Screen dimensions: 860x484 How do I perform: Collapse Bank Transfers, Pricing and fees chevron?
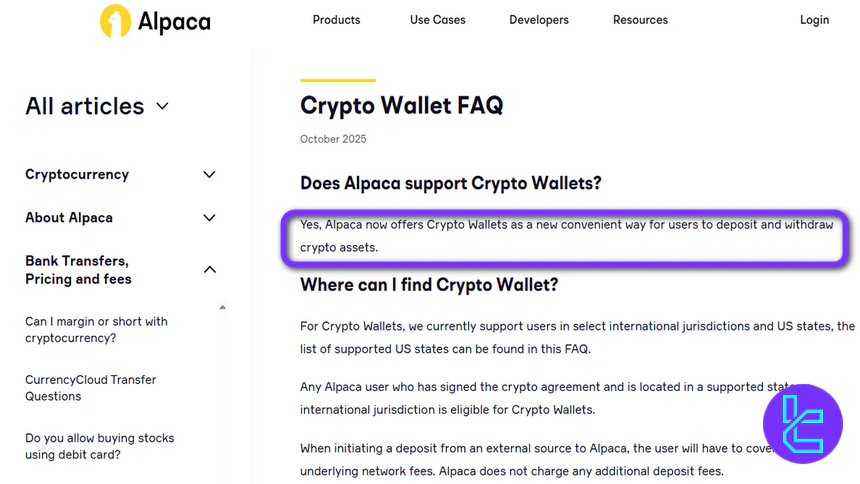point(209,269)
